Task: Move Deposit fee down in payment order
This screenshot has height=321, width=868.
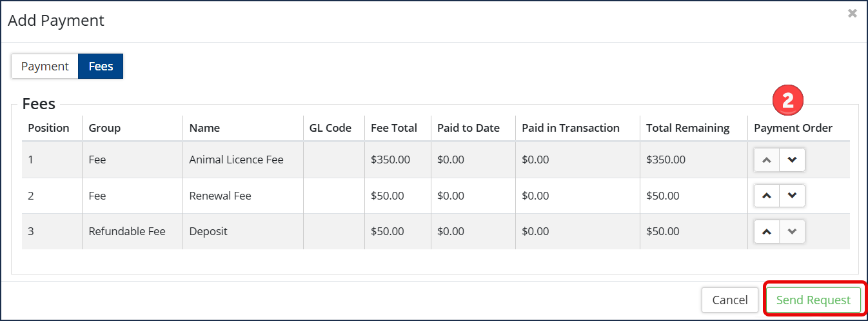Action: (792, 231)
